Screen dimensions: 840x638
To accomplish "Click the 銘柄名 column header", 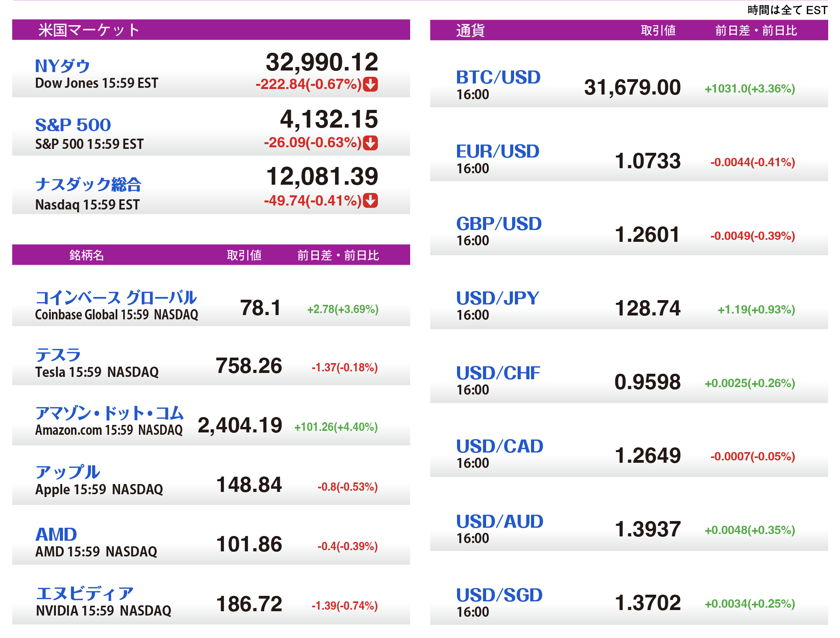I will point(87,255).
